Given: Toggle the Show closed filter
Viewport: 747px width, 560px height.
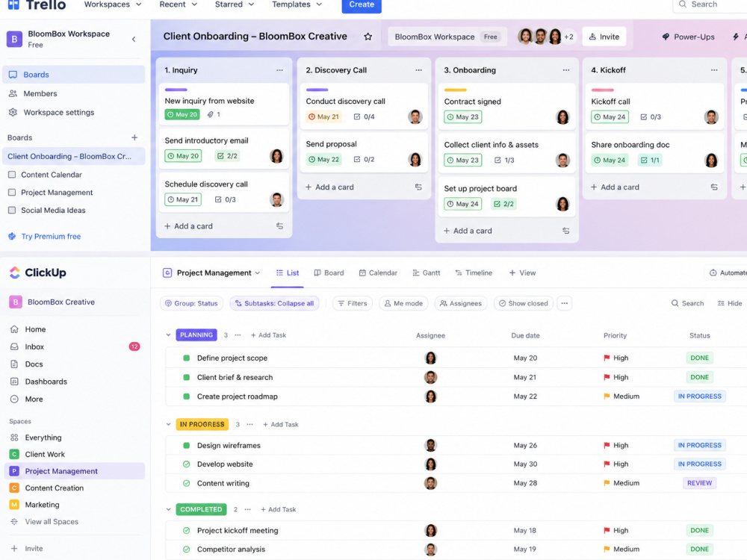Looking at the screenshot, I should [x=523, y=303].
